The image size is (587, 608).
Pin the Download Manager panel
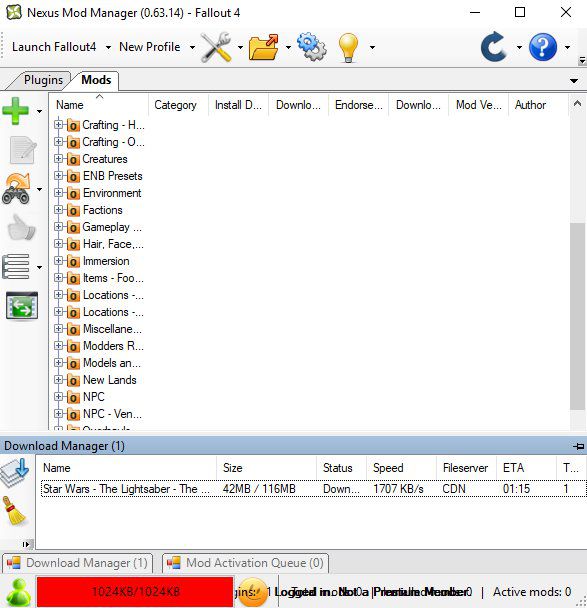point(578,446)
